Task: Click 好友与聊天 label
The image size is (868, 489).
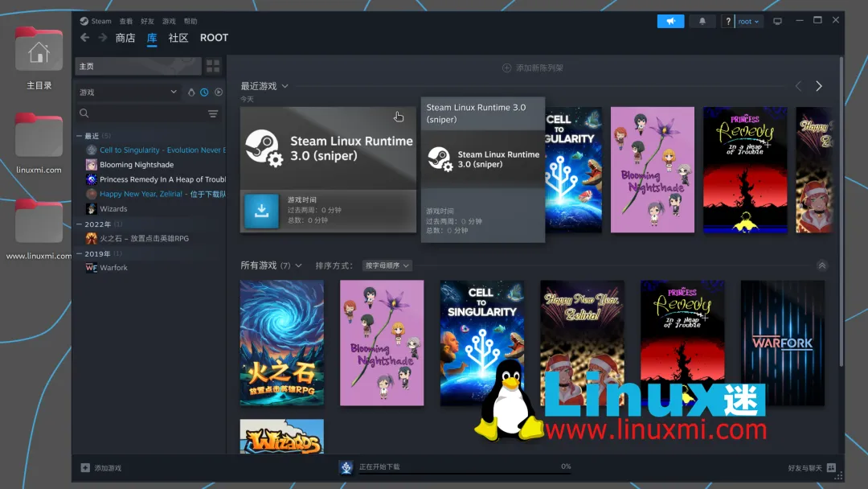Action: tap(805, 468)
